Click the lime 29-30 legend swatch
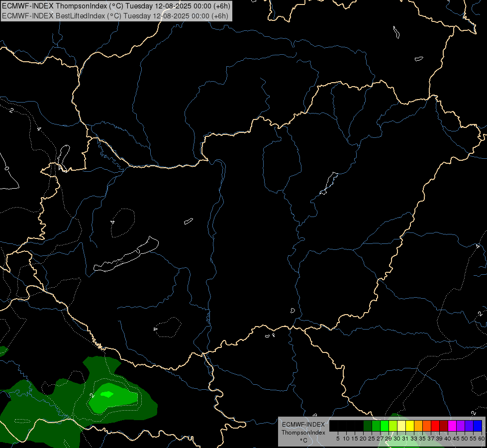The height and width of the screenshot is (448, 487). pyautogui.click(x=393, y=426)
